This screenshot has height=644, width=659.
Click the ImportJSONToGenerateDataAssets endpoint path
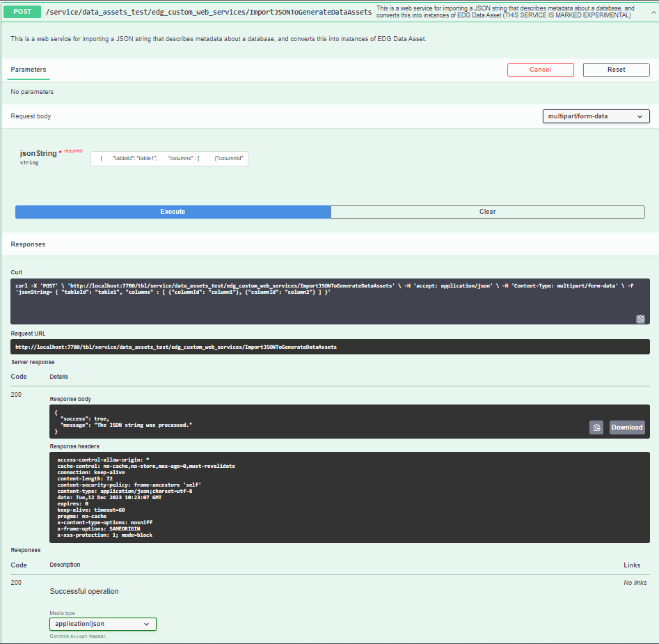coord(208,13)
